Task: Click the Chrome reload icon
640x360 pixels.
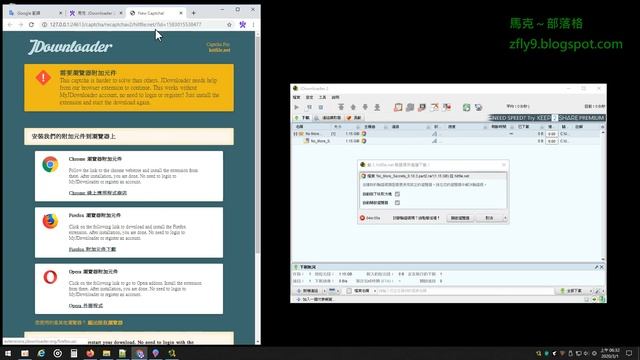Action: (31, 24)
